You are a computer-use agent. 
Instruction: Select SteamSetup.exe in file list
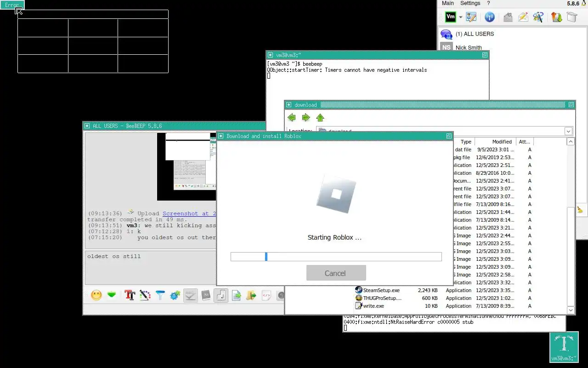click(x=381, y=290)
